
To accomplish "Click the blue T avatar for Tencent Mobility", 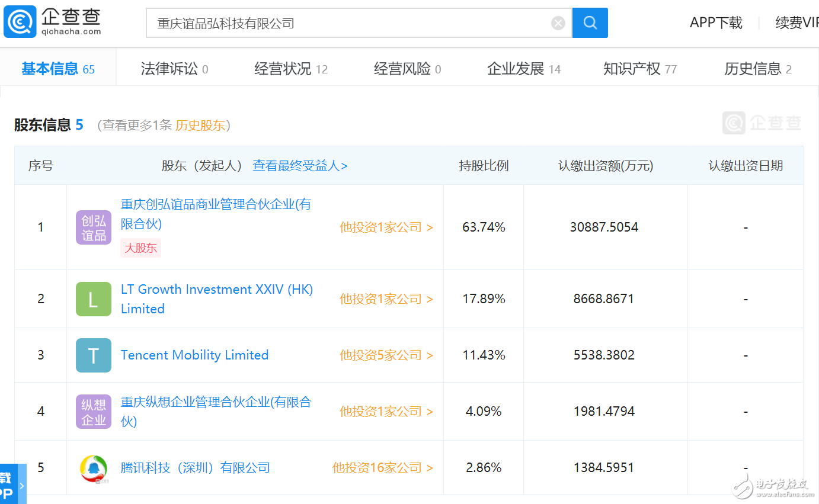I will pyautogui.click(x=93, y=355).
